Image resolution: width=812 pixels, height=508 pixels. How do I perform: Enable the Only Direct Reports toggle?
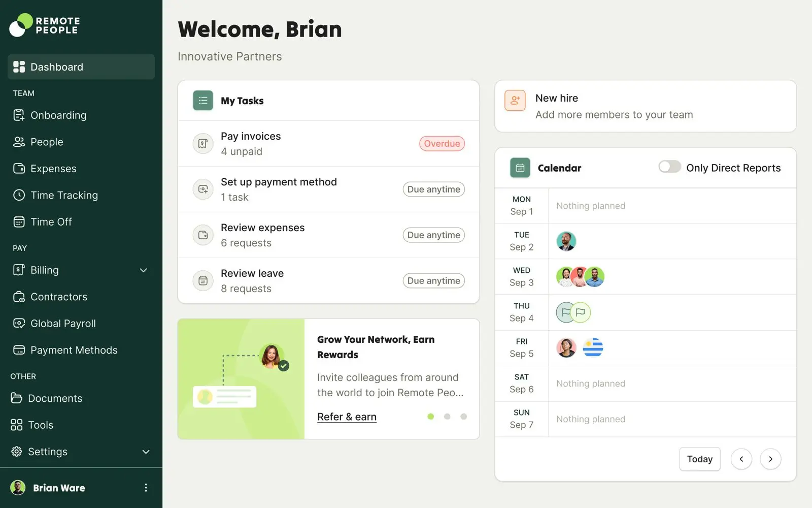click(669, 167)
